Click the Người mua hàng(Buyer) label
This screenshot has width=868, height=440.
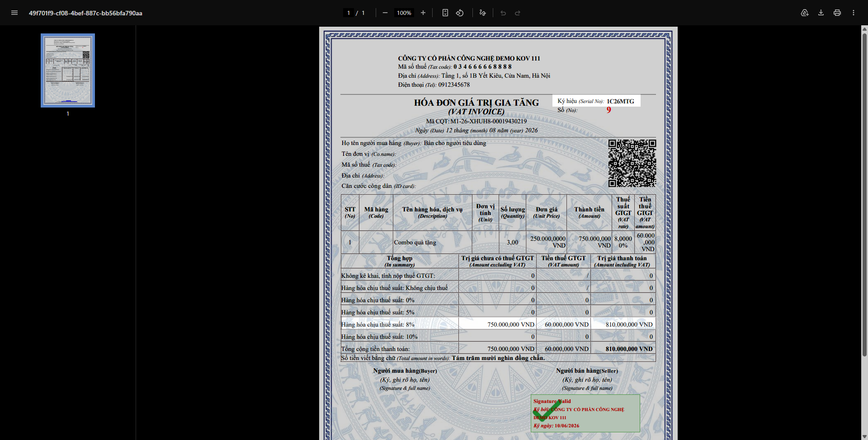[405, 370]
